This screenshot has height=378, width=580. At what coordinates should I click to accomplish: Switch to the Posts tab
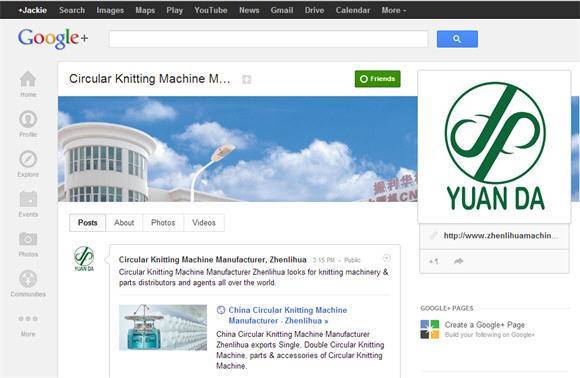[88, 223]
